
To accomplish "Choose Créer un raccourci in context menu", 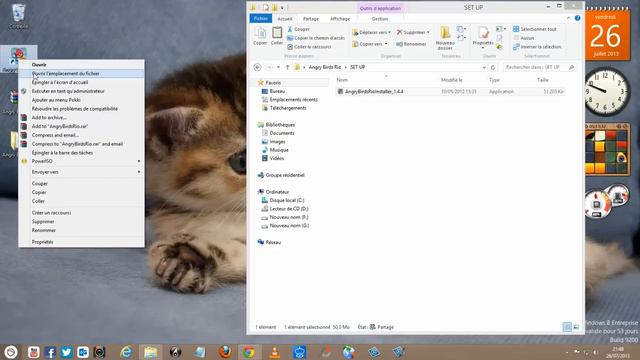I will 81,213.
